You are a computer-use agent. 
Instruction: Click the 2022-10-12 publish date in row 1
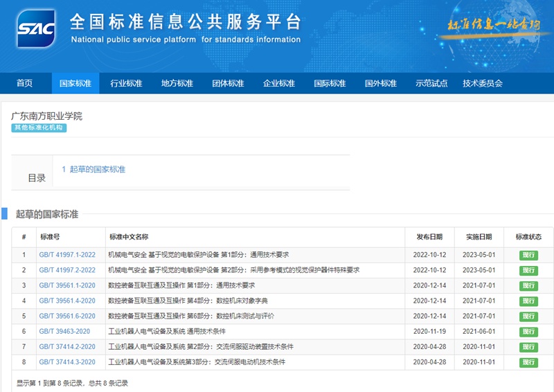point(429,255)
